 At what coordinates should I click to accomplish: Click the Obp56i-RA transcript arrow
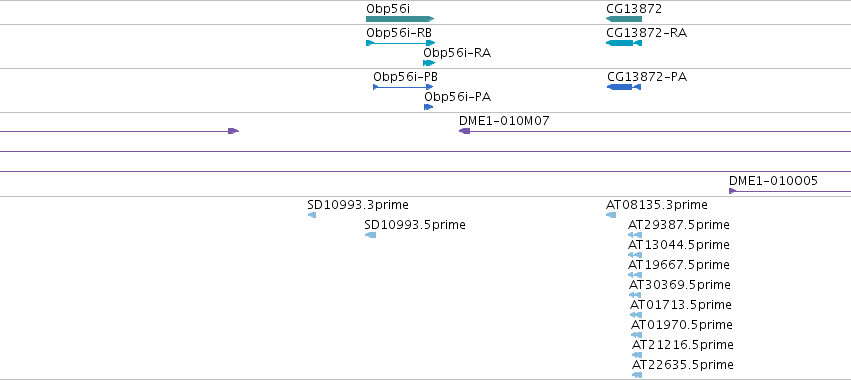429,63
